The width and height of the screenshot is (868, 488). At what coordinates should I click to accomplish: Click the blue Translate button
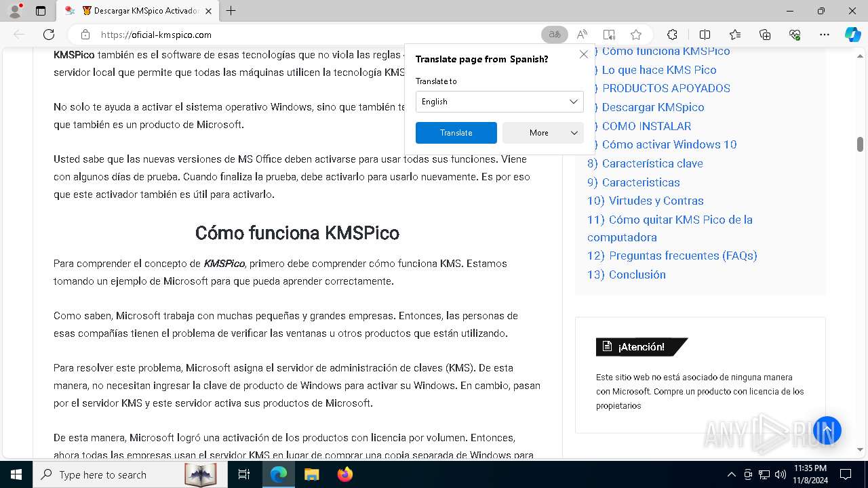tap(456, 133)
